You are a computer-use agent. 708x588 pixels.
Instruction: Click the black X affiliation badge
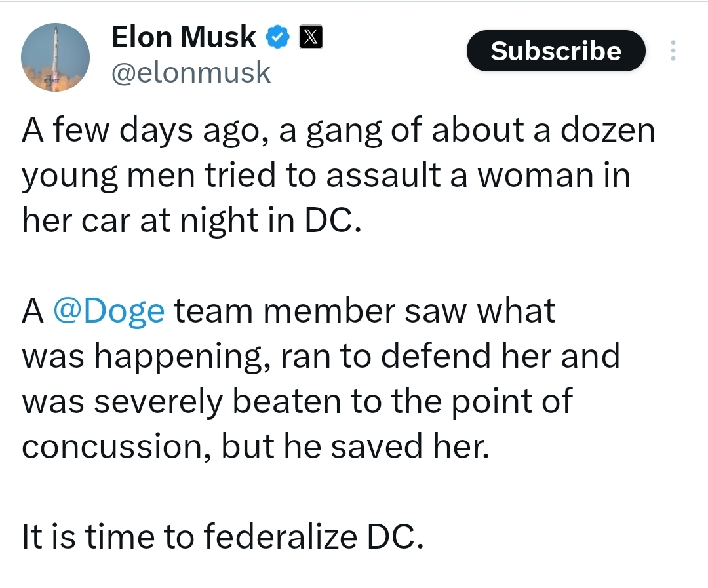pyautogui.click(x=311, y=37)
